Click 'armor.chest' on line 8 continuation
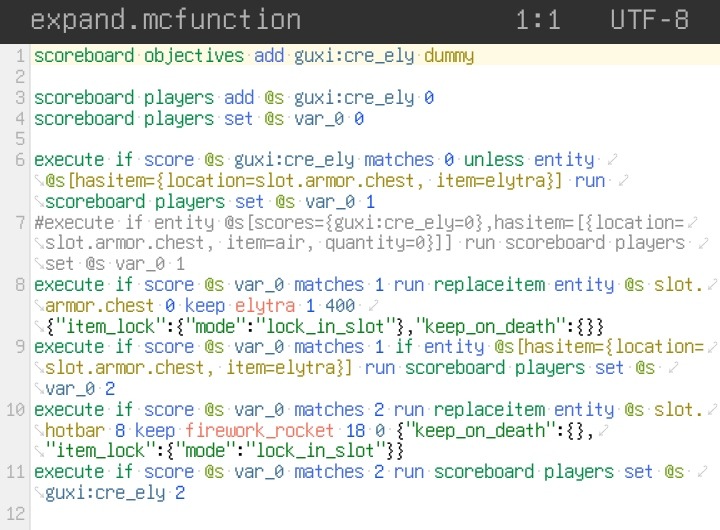This screenshot has width=720, height=530. (99, 306)
